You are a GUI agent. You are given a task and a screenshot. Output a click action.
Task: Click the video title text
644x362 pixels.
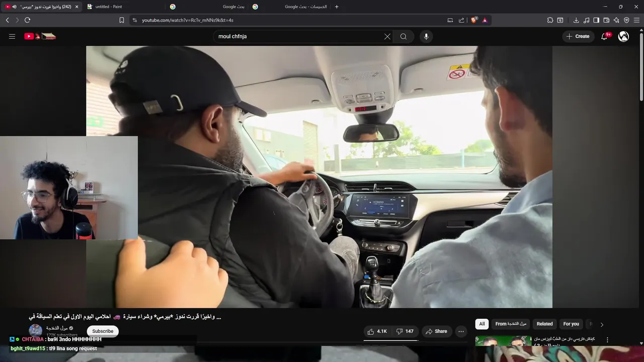click(125, 317)
